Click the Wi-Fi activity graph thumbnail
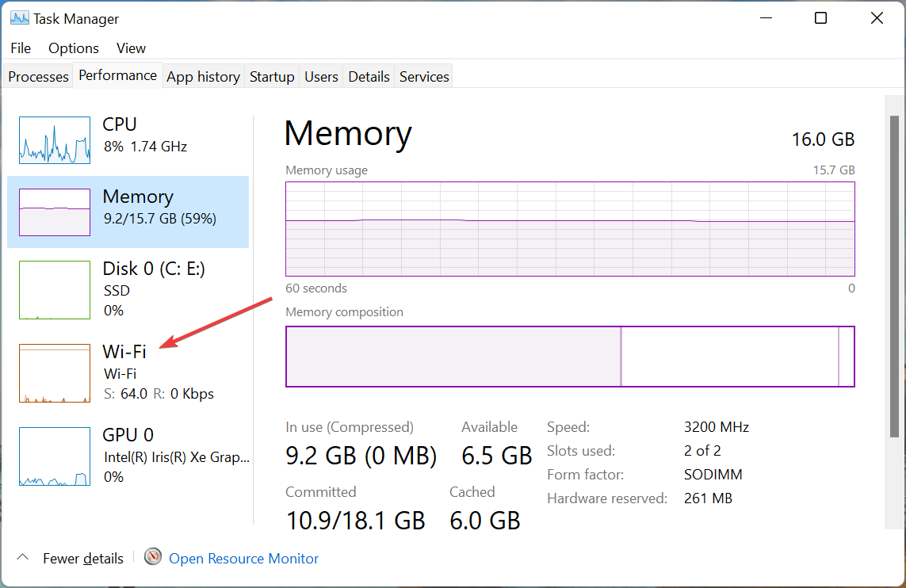Image resolution: width=906 pixels, height=588 pixels. coord(55,373)
